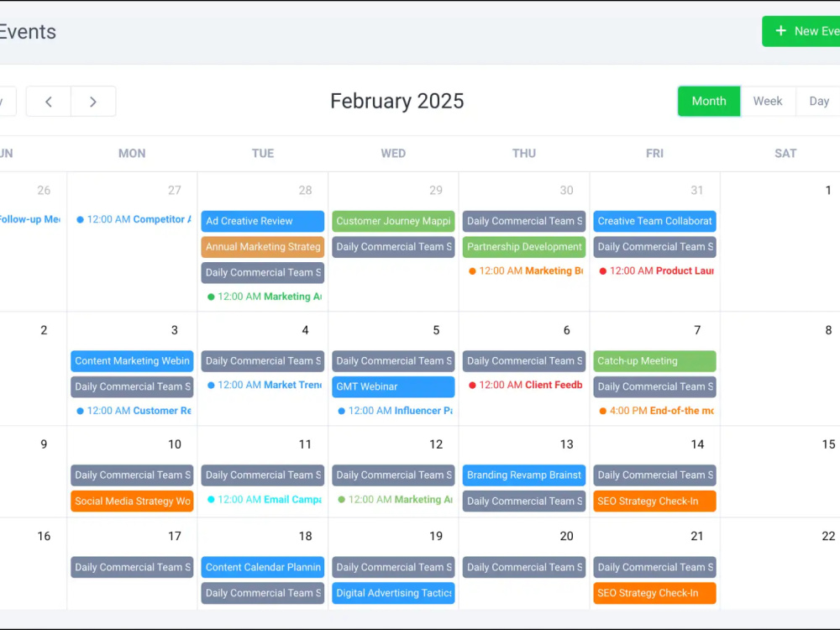Select day number 22

(828, 536)
